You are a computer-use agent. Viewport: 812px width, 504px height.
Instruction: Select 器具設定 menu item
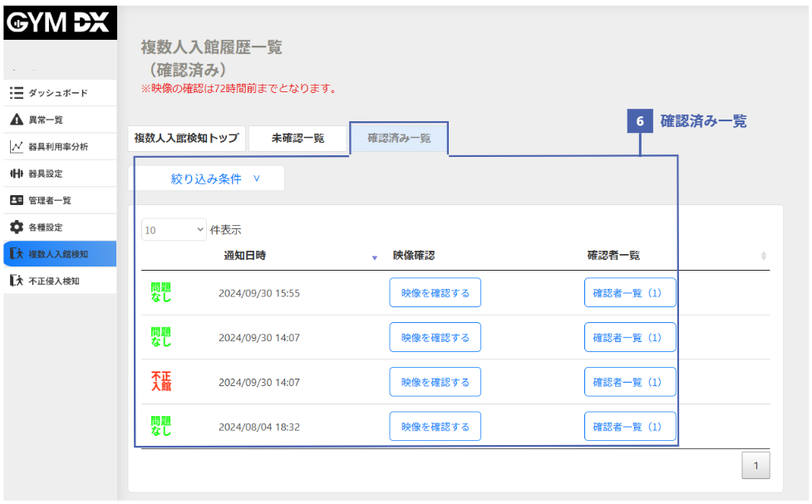(x=60, y=174)
